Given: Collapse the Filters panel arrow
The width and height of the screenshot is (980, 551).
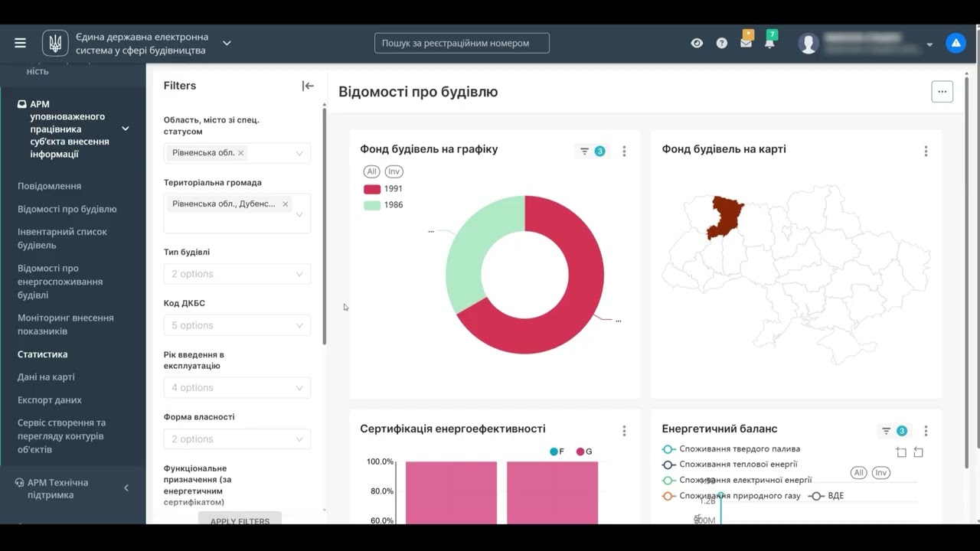Looking at the screenshot, I should click(308, 86).
